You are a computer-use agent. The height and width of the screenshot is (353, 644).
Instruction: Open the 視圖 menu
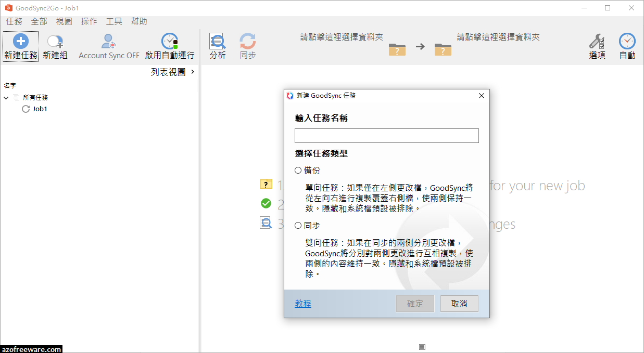[x=64, y=21]
